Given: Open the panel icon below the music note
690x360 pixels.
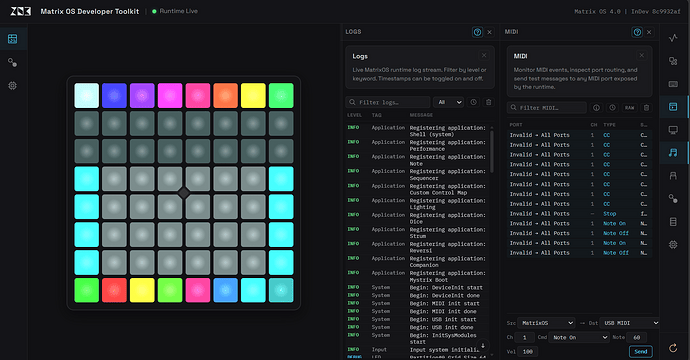Looking at the screenshot, I should 673,176.
